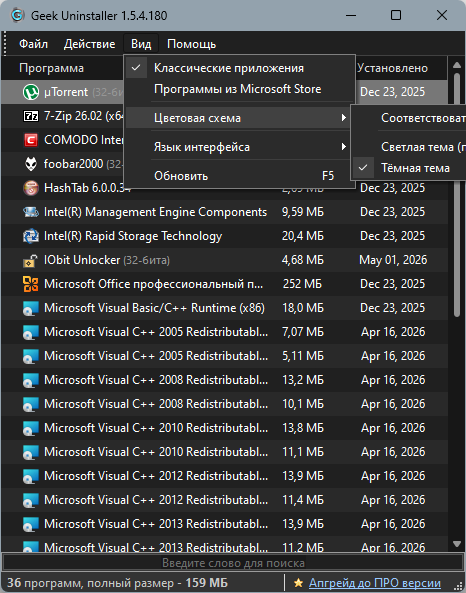Screen dimensions: 466x593
Task: Click icon of Visual C++ 2008 13,2 МБ
Action: [x=31, y=380]
